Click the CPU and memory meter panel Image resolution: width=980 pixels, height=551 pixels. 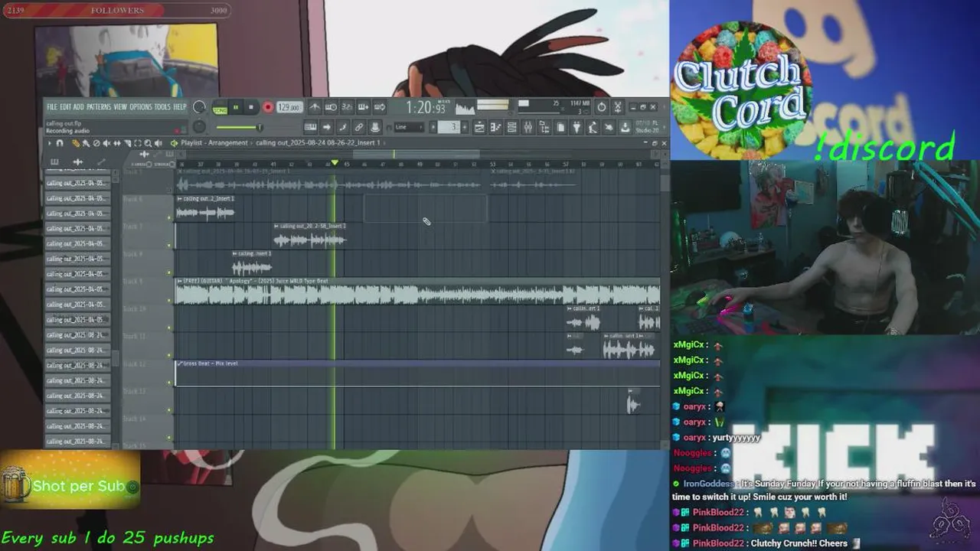coord(554,107)
